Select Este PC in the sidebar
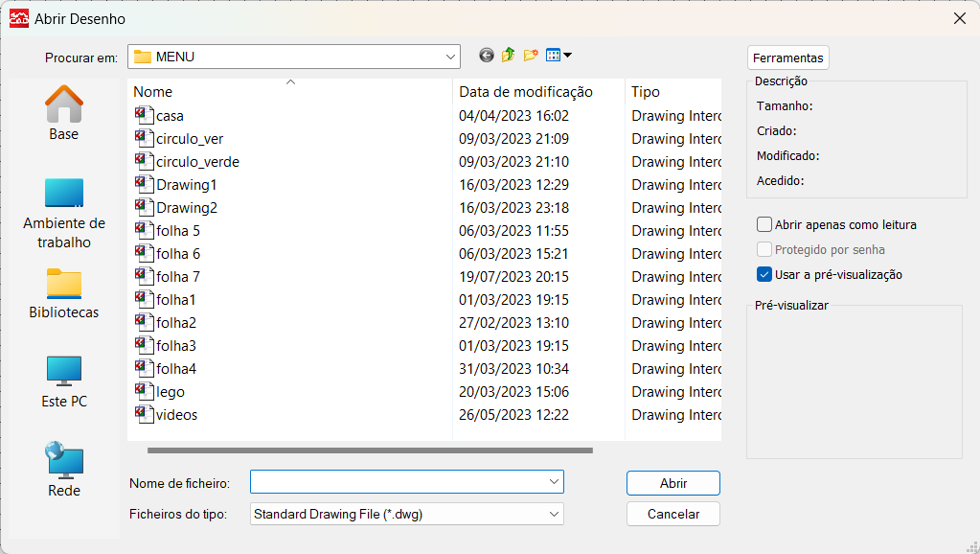The width and height of the screenshot is (980, 554). tap(64, 382)
